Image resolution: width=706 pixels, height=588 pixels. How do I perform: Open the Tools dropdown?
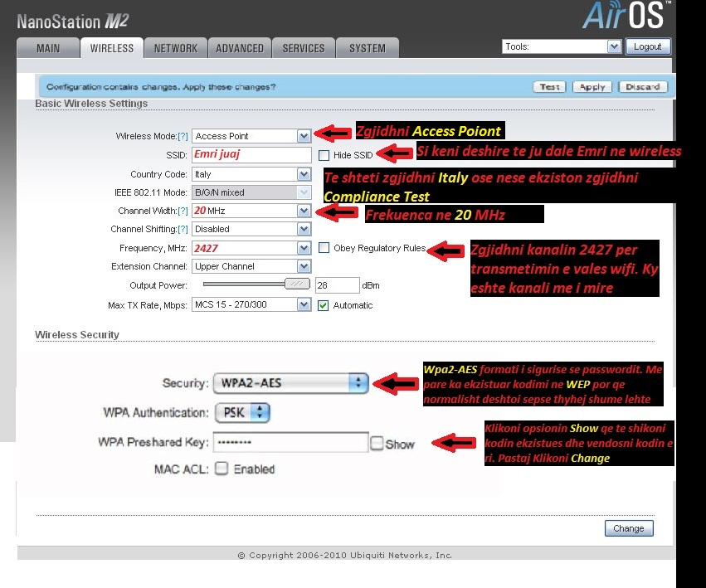tap(562, 46)
